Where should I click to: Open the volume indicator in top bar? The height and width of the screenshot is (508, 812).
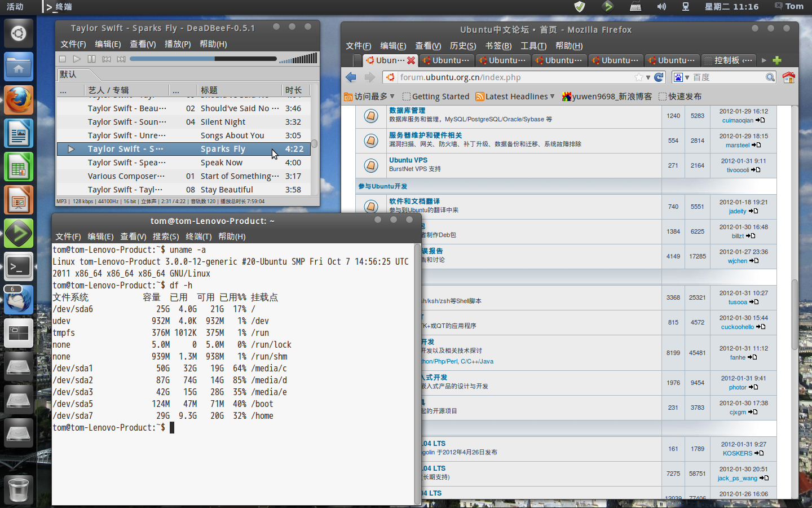pos(661,7)
